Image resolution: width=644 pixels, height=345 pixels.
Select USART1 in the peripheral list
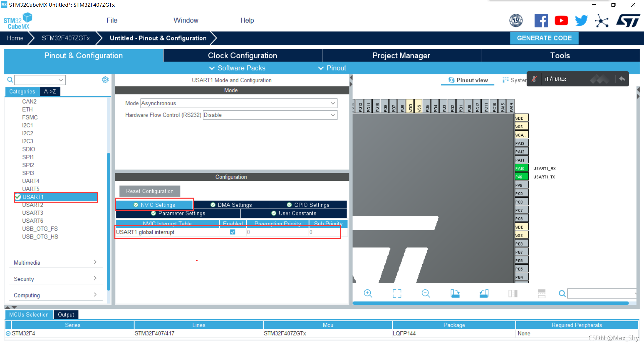pos(56,197)
